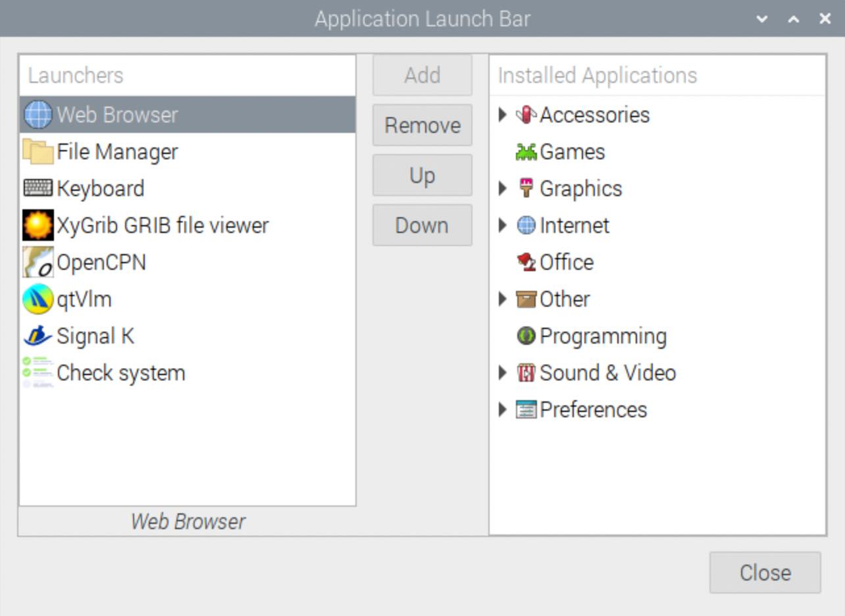The width and height of the screenshot is (845, 616).
Task: Click the Launchers column header
Action: point(188,75)
